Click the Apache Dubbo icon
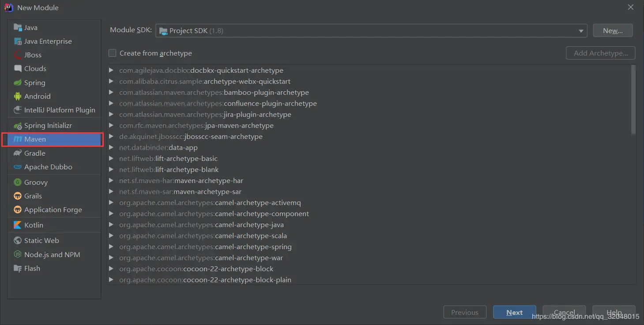 tap(18, 167)
